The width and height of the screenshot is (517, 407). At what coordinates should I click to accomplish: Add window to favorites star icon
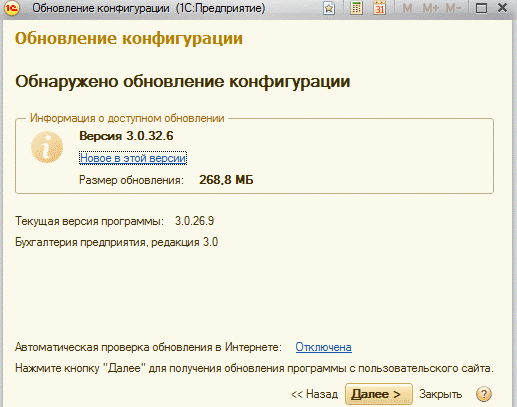pyautogui.click(x=329, y=8)
